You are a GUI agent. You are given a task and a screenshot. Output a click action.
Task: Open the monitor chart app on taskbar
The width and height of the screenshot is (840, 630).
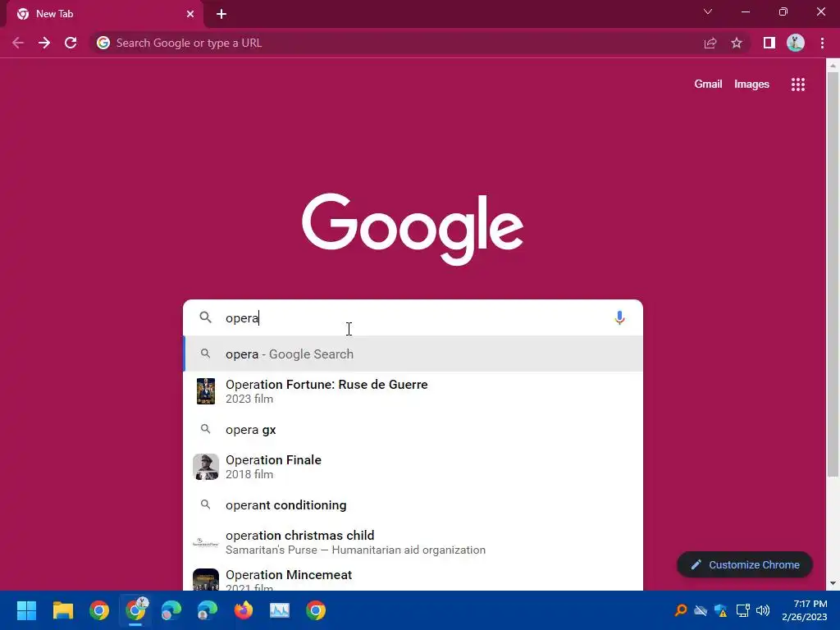tap(280, 610)
